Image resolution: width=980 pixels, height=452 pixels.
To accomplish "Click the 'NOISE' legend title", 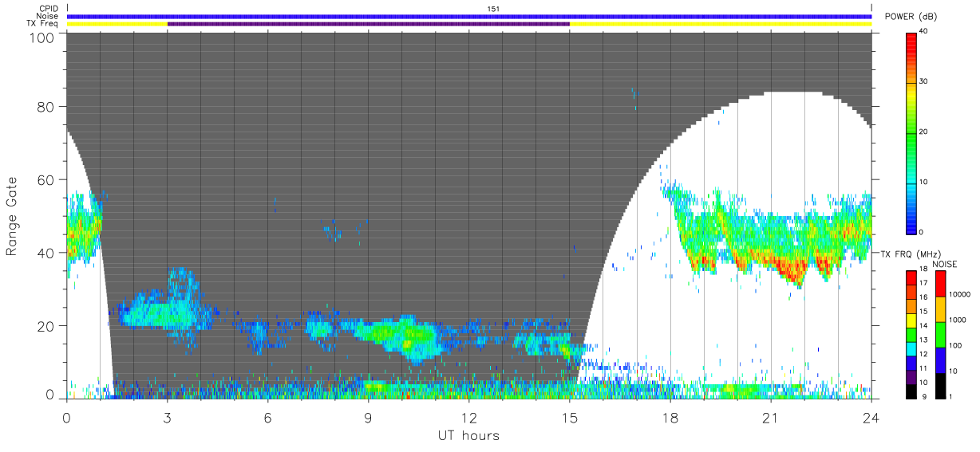I will 945,264.
